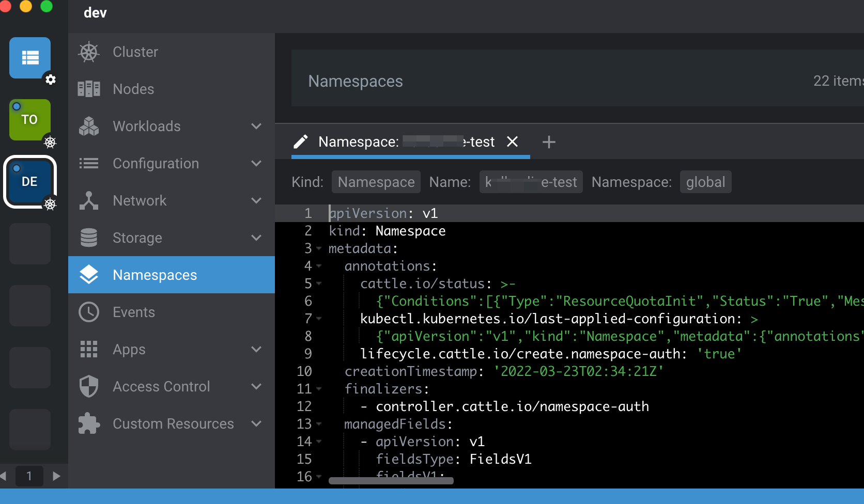Place cursor on the apiVersion line 1
864x504 pixels.
569,213
